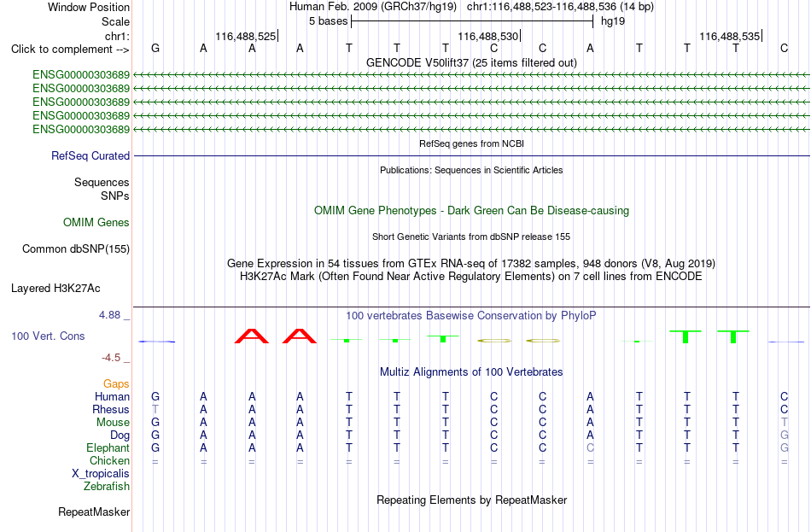811x532 pixels.
Task: Click the Rhesus alignment row label
Action: 111,410
